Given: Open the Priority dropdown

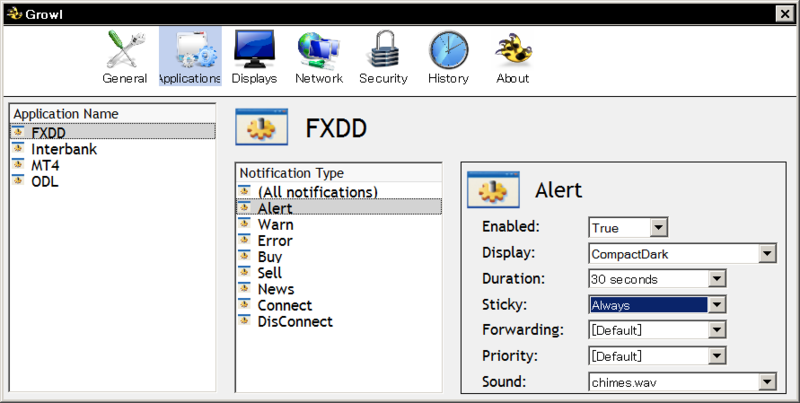Looking at the screenshot, I should tap(717, 356).
